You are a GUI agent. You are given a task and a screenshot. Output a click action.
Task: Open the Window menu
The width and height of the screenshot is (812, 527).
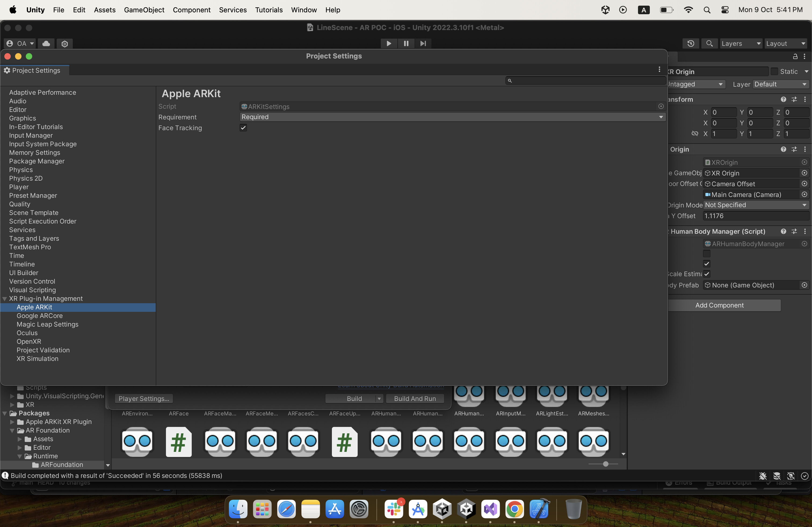click(304, 10)
